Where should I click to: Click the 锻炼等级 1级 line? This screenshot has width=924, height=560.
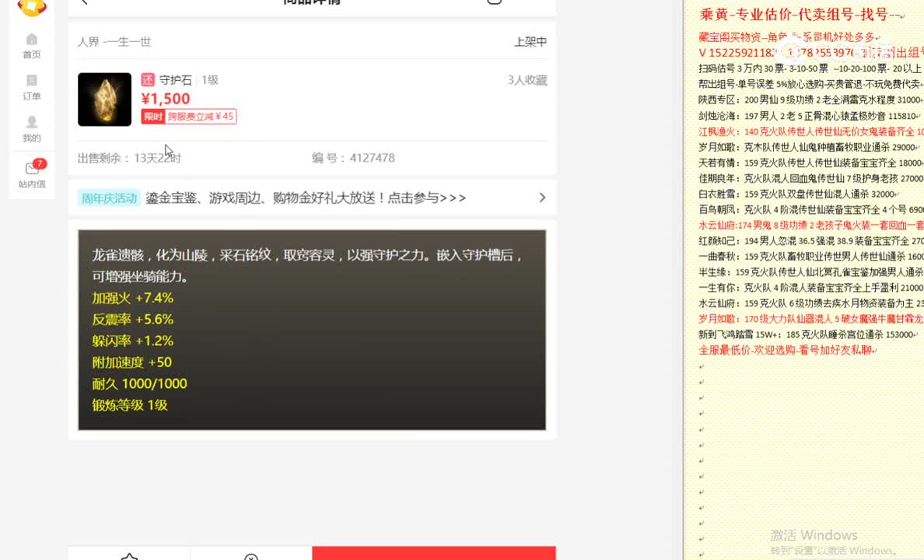pyautogui.click(x=130, y=405)
